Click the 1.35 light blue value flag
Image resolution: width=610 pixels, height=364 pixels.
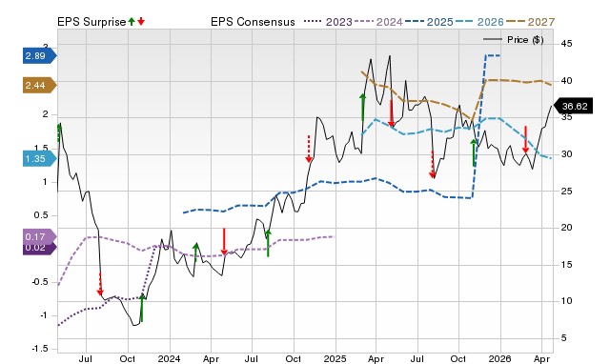[x=40, y=159]
